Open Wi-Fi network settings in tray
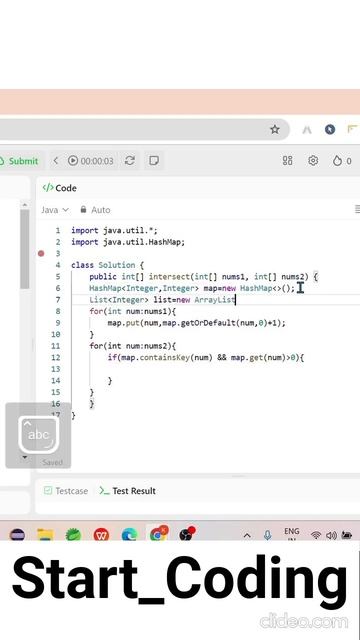The image size is (360, 640). tap(316, 536)
